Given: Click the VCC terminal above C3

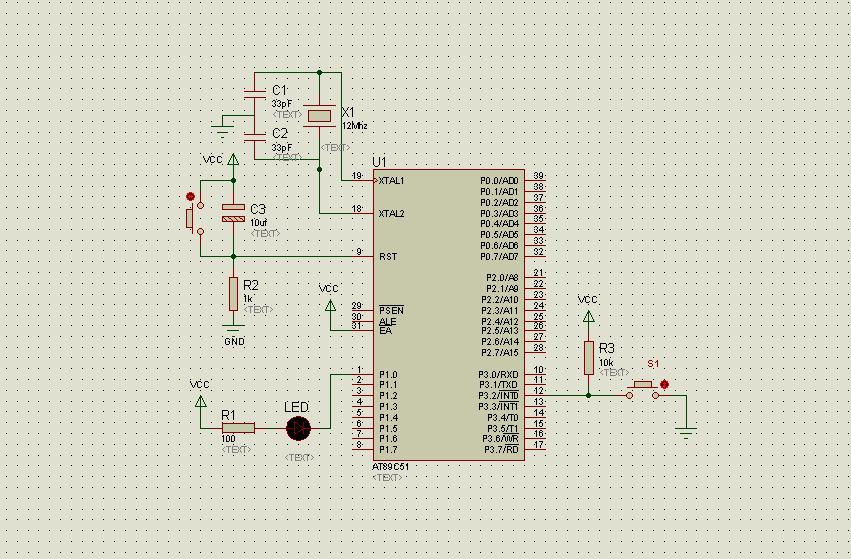Looking at the screenshot, I should click(x=233, y=160).
